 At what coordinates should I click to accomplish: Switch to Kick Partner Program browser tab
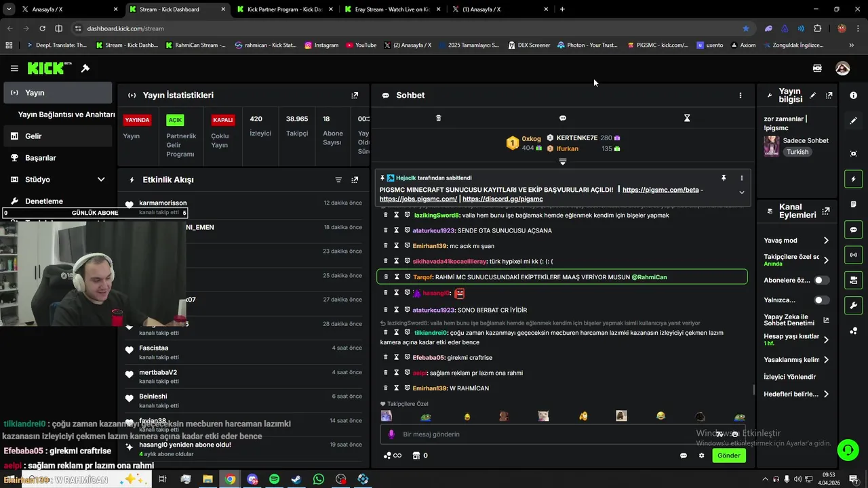click(285, 9)
